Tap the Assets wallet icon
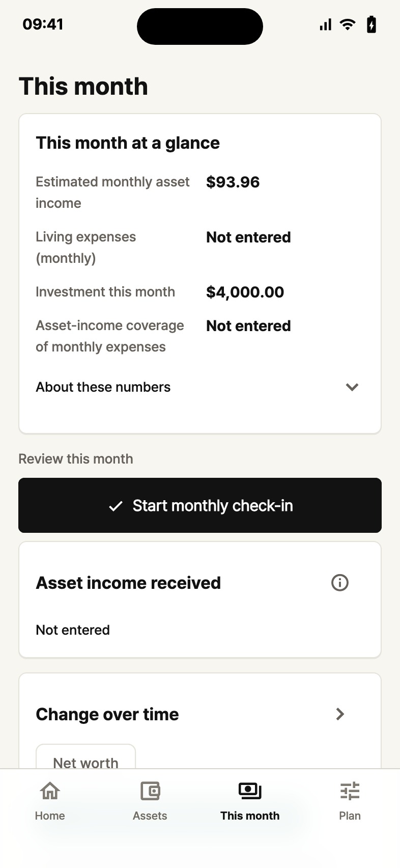 (x=150, y=791)
